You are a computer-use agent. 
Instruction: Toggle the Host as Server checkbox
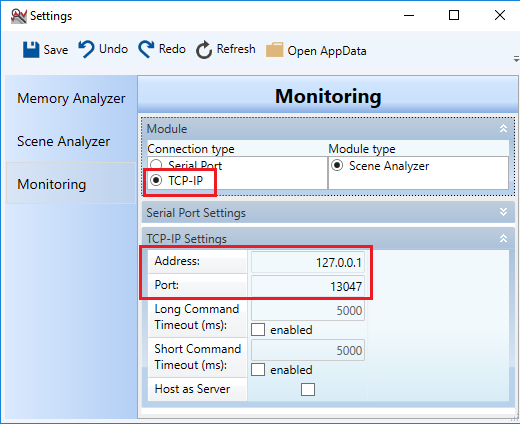(308, 389)
